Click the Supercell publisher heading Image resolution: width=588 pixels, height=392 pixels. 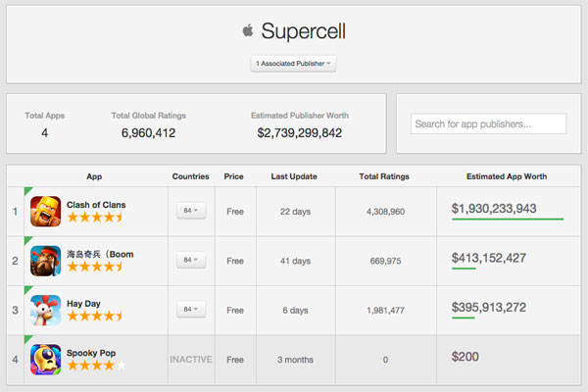click(x=303, y=30)
